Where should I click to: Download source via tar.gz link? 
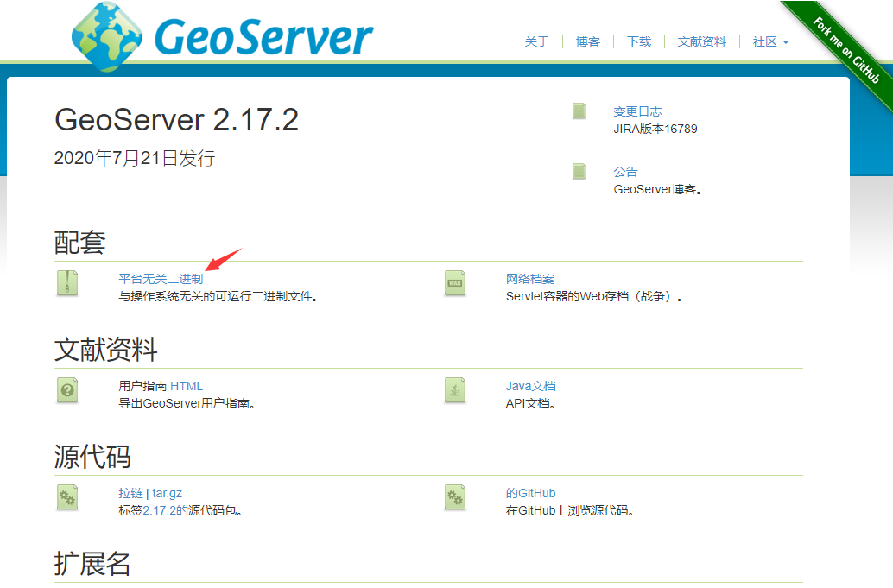167,493
